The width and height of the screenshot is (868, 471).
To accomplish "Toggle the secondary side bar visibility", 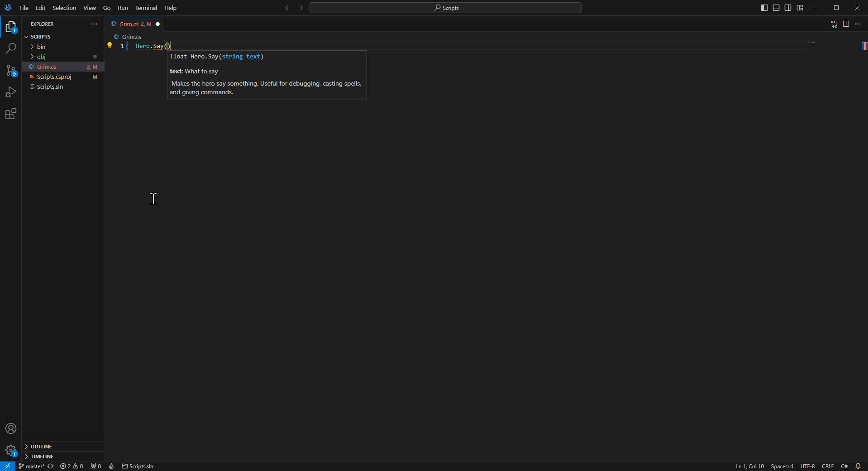I will tap(788, 8).
